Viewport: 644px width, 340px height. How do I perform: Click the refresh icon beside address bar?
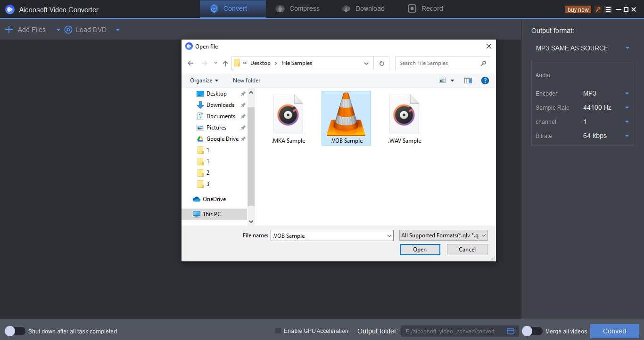[381, 63]
